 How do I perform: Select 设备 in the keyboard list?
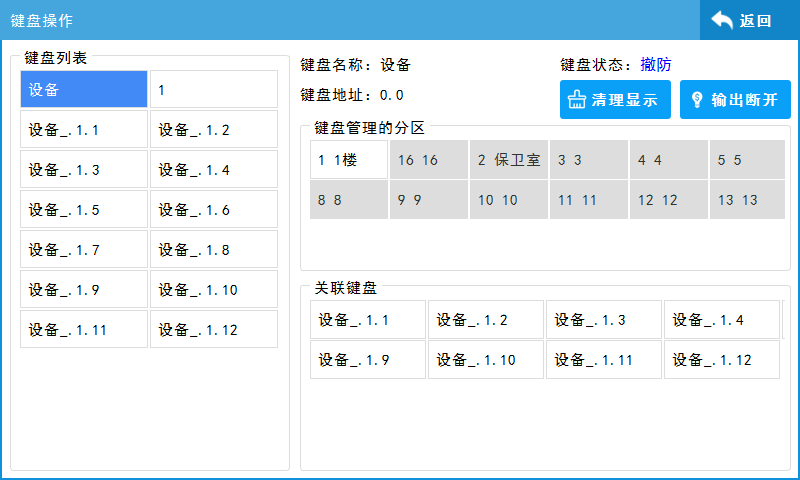coord(84,90)
